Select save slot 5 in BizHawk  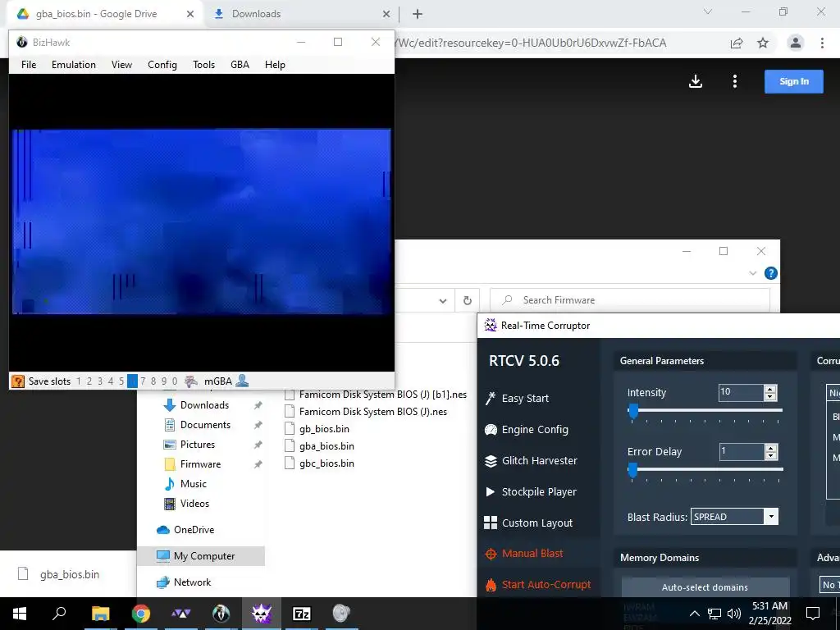[x=121, y=381]
